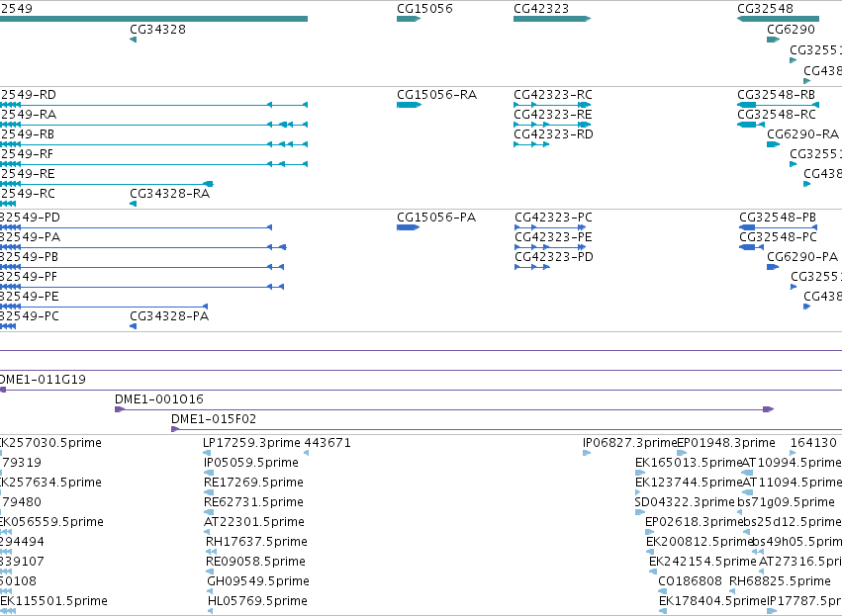
Task: Select the EP01948.3prime EST label
Action: (726, 443)
